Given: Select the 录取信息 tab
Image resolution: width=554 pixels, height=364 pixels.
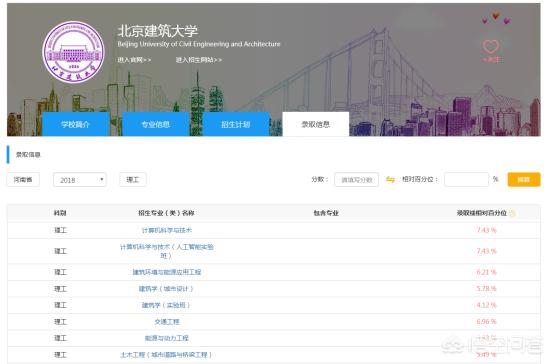Looking at the screenshot, I should pos(316,124).
